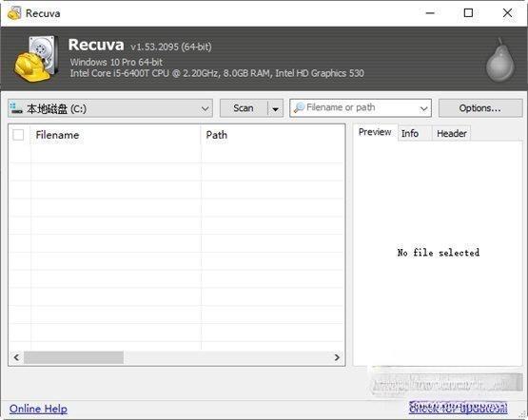Sort by the Path column header
Screen dimensions: 528x420
click(x=273, y=135)
